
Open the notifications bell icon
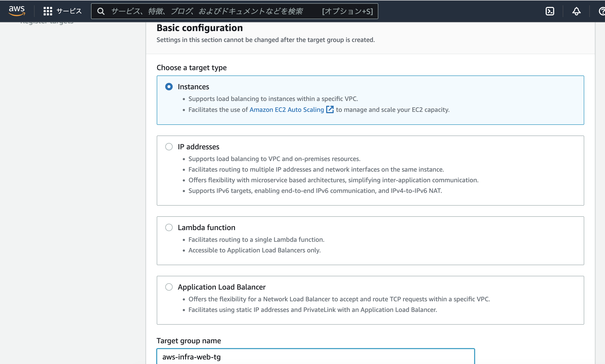(x=576, y=11)
